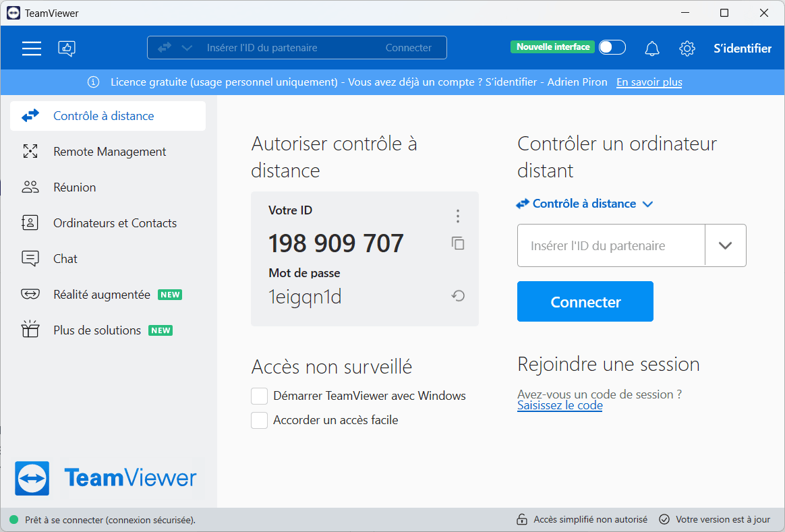Open Réunion section
Image resolution: width=785 pixels, height=532 pixels.
pyautogui.click(x=108, y=187)
